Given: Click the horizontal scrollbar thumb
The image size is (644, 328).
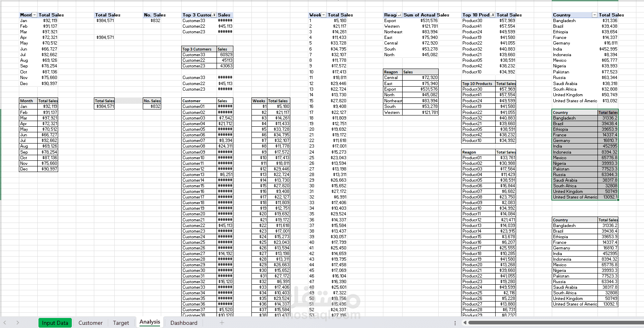Looking at the screenshot, I should point(556,322).
